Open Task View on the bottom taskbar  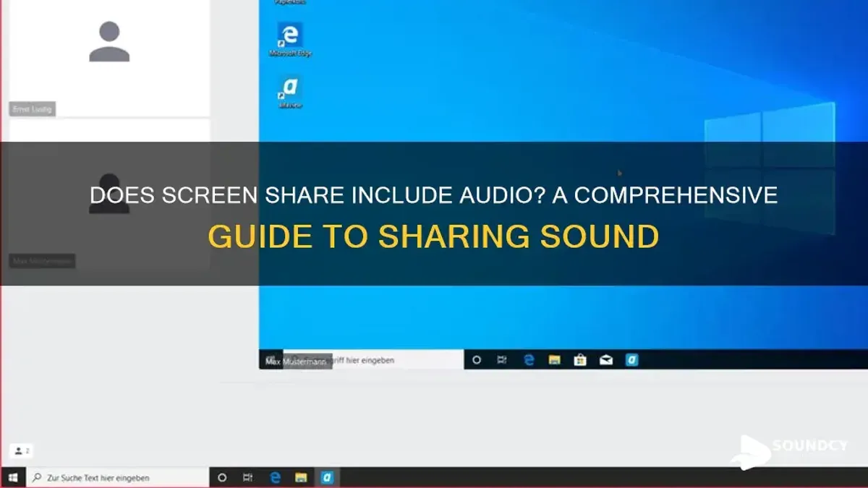coord(248,478)
